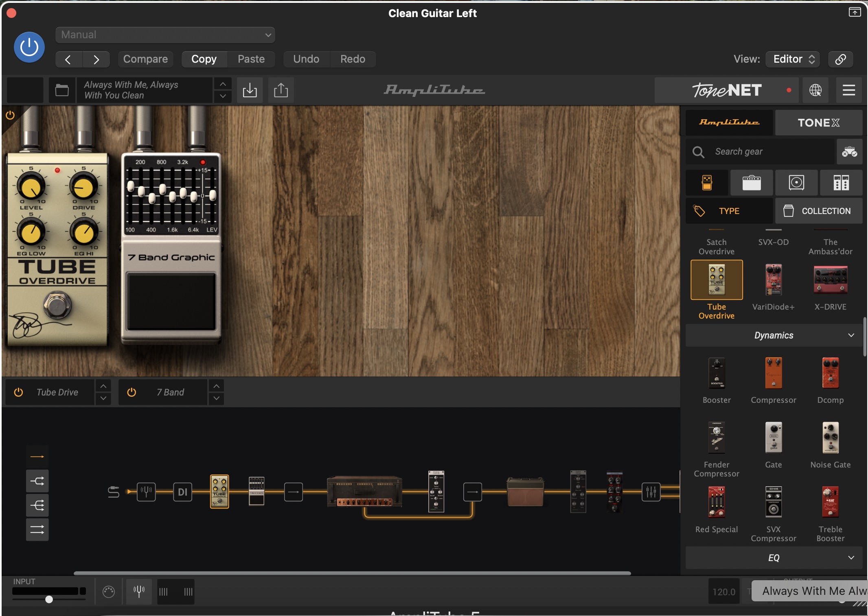Open the preset browser folder icon
This screenshot has height=616, width=868.
pos(62,90)
